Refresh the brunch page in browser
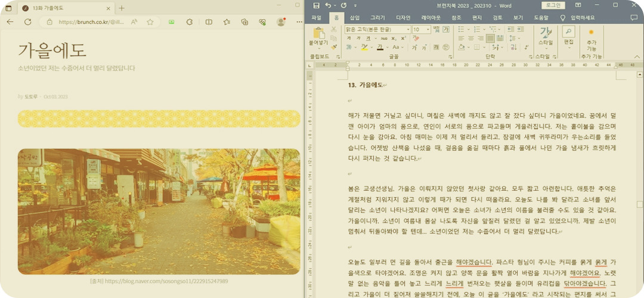Screen dimensions: 644x298 coord(27,22)
